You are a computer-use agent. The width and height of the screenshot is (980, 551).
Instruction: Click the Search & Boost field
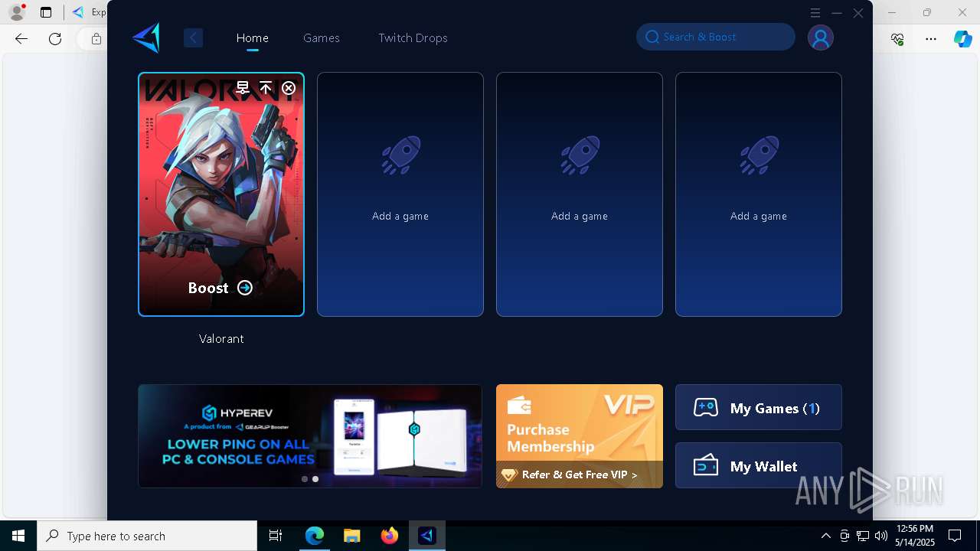point(716,37)
